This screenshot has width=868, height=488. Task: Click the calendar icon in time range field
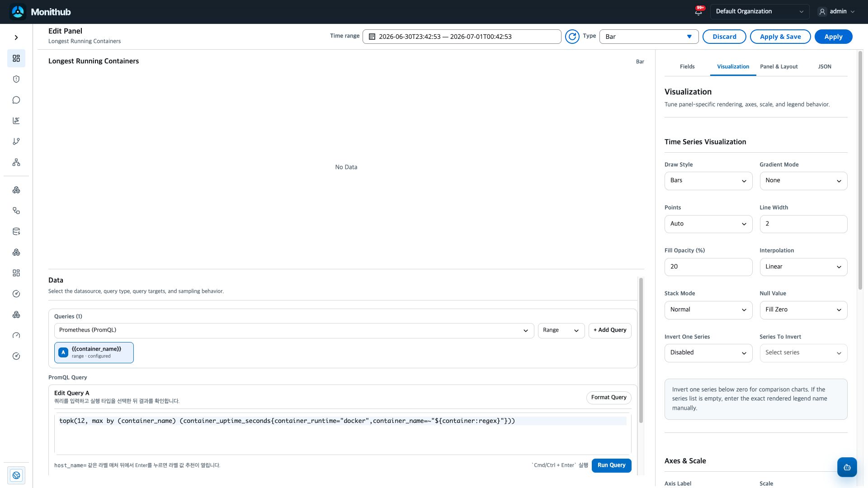[x=372, y=37]
